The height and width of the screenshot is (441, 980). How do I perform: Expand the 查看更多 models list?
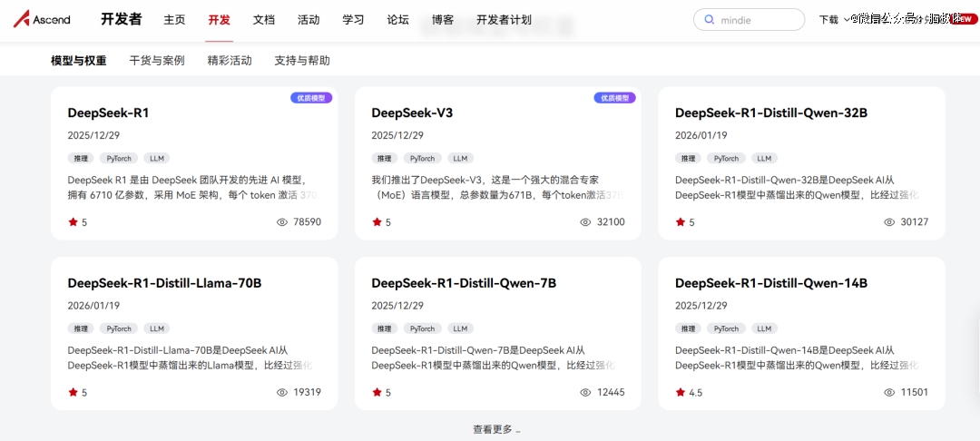[x=495, y=429]
